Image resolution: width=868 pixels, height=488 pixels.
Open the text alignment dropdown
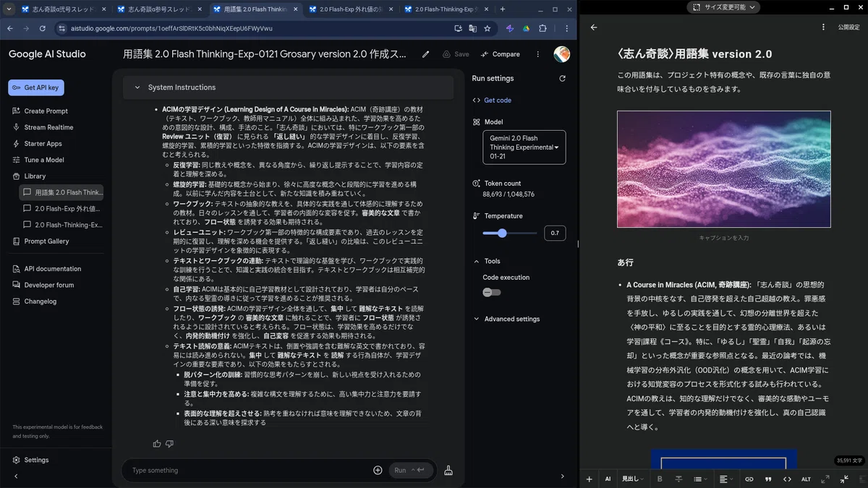[726, 479]
